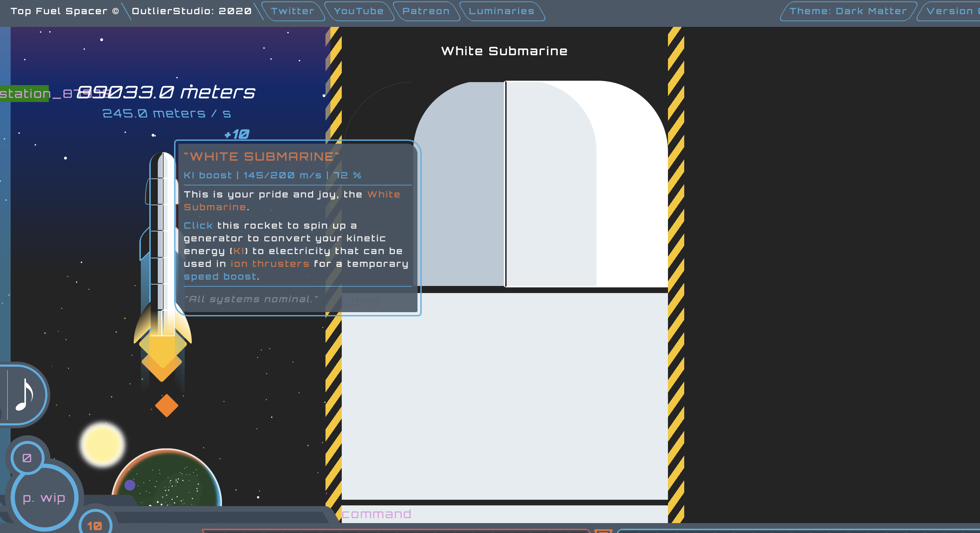Open the YouTube link
The height and width of the screenshot is (533, 980).
358,11
